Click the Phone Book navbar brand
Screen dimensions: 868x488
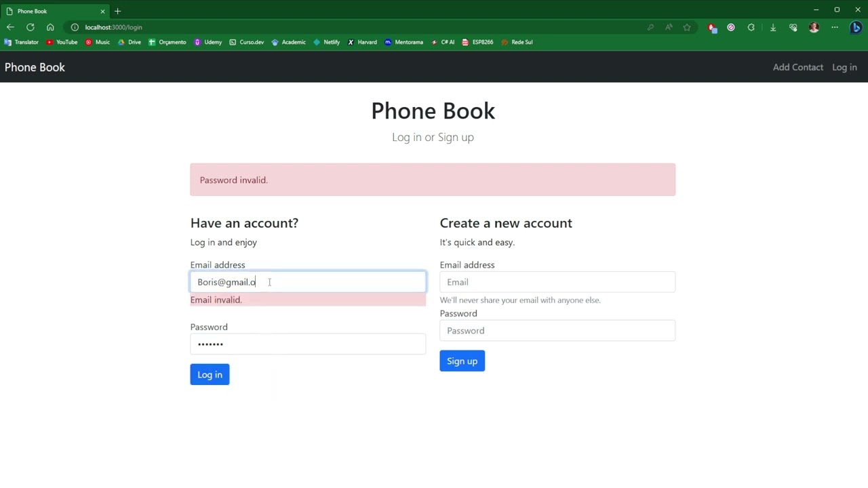35,67
